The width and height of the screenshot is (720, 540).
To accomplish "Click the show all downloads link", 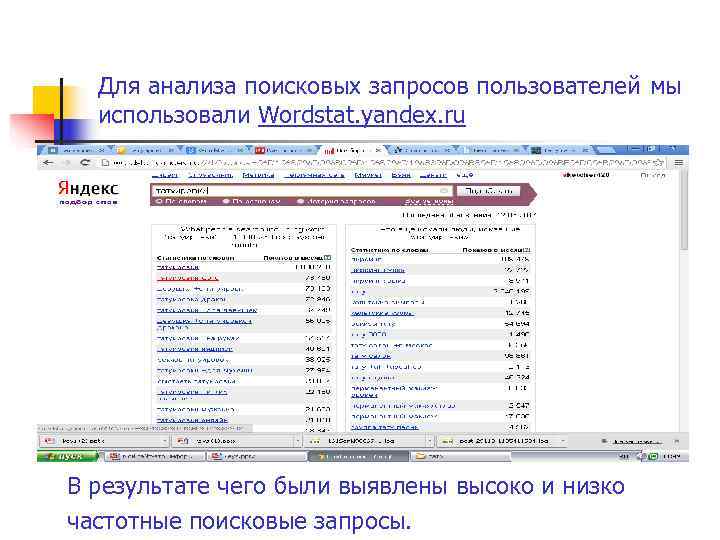I will click(x=636, y=441).
